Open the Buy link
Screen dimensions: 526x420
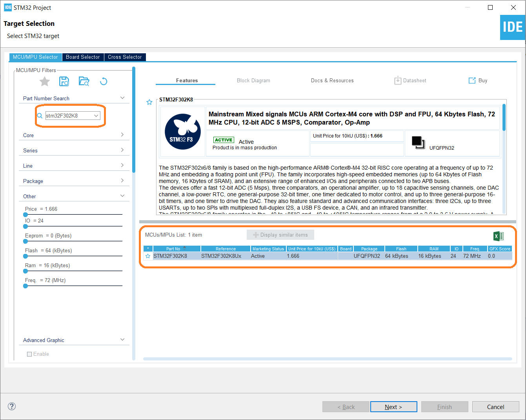[x=478, y=80]
